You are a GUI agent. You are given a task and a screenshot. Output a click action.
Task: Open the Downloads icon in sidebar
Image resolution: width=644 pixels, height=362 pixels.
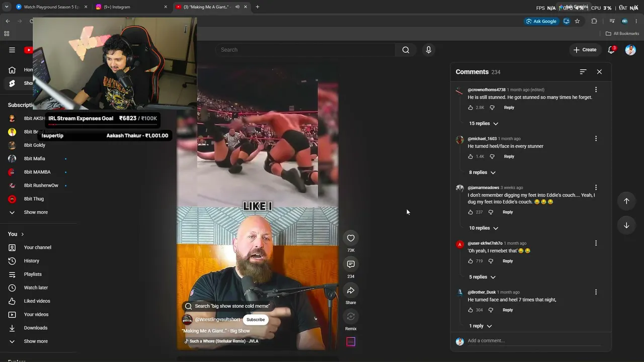[12, 328]
